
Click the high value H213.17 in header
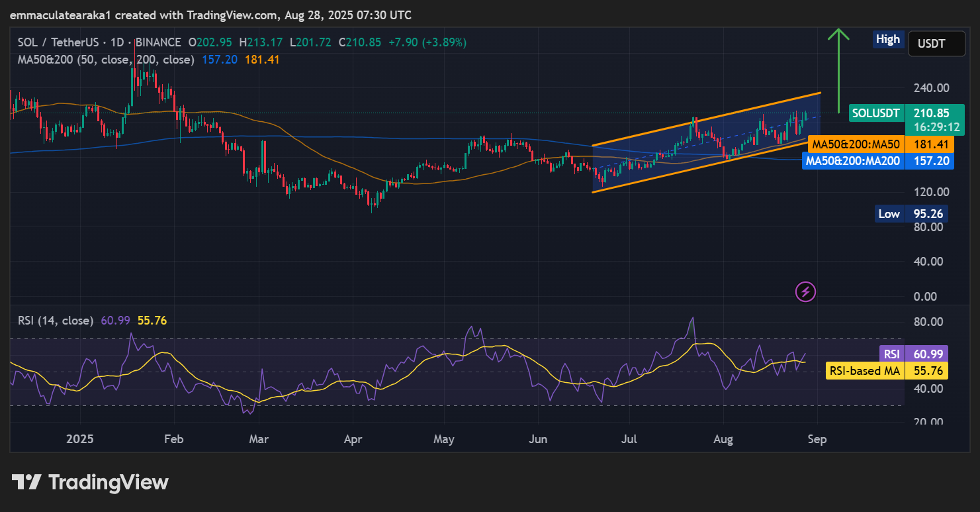[x=261, y=42]
